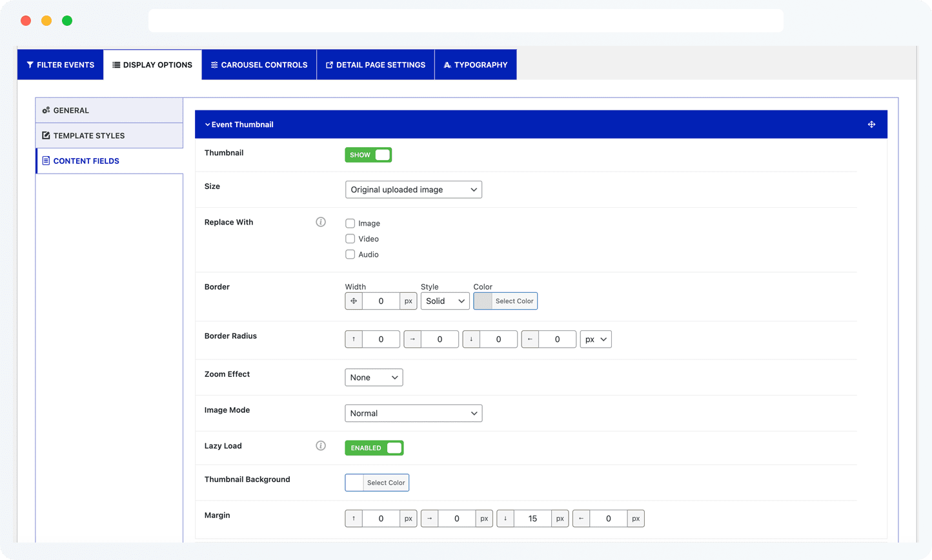Check the Video checkbox
The height and width of the screenshot is (560, 932).
pyautogui.click(x=350, y=239)
